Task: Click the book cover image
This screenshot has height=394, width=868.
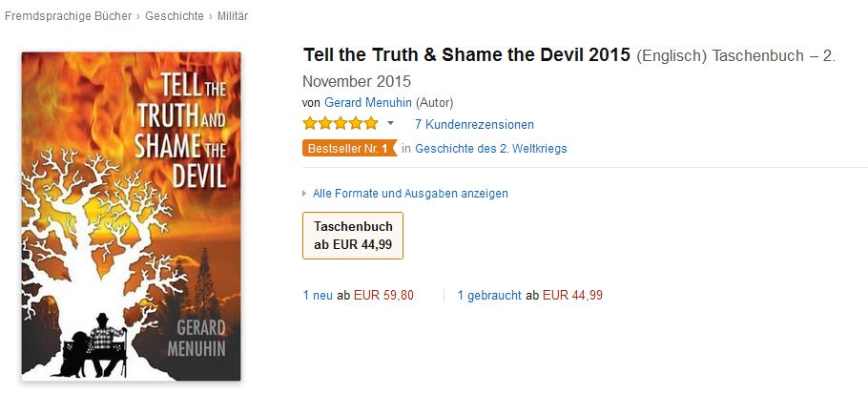Action: (132, 216)
